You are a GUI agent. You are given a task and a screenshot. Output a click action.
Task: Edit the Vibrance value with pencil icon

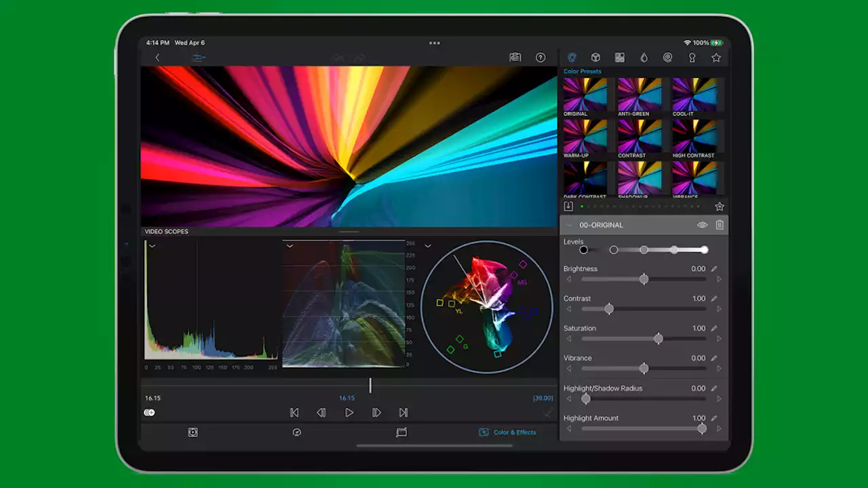coord(714,359)
